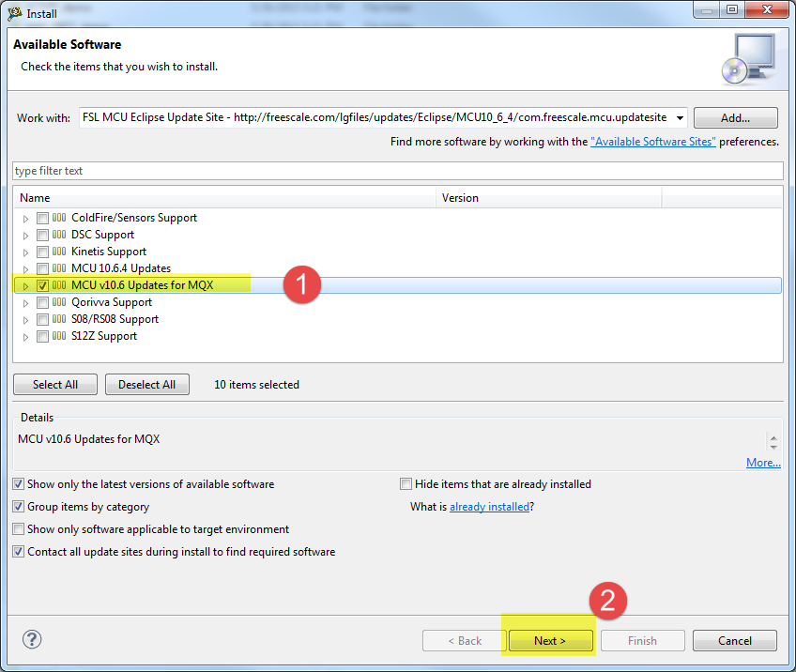The width and height of the screenshot is (796, 672).
Task: Click the Install window title bar icon
Action: click(15, 13)
